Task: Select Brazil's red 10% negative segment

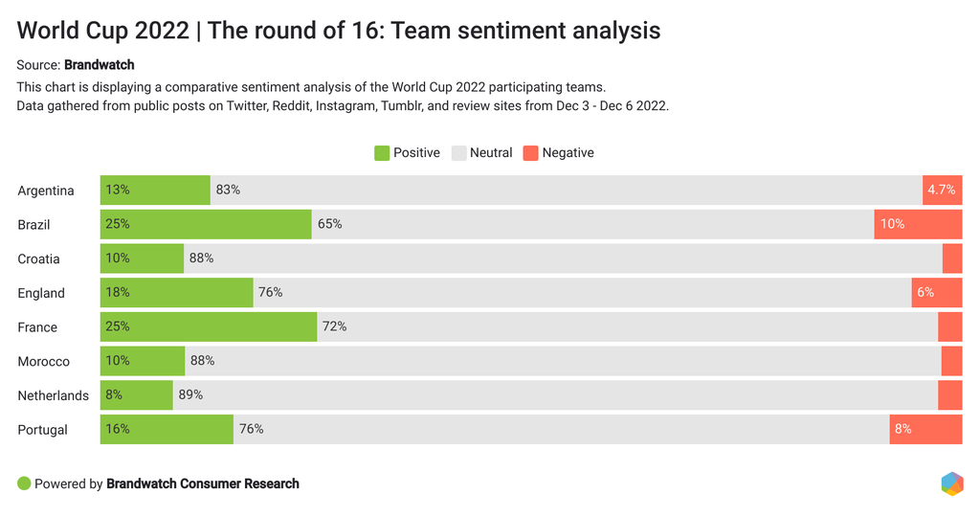Action: 918,224
